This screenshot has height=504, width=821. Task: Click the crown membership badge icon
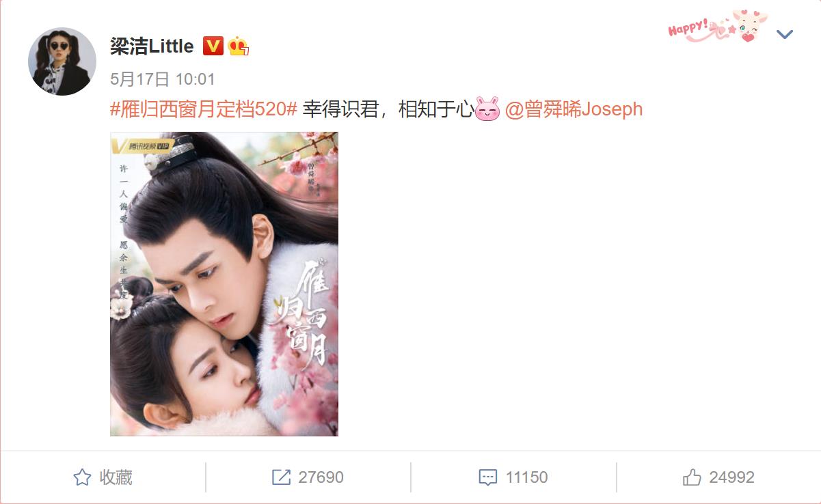click(238, 46)
